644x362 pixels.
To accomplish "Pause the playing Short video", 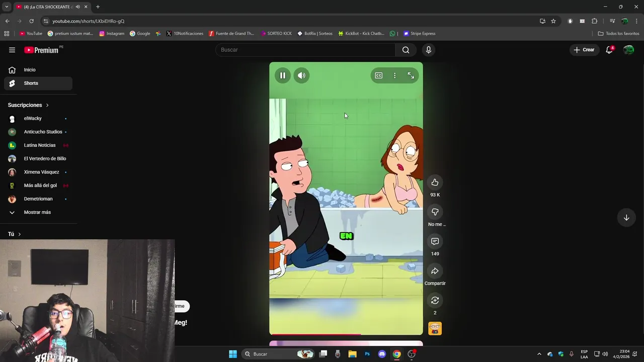I will click(283, 75).
